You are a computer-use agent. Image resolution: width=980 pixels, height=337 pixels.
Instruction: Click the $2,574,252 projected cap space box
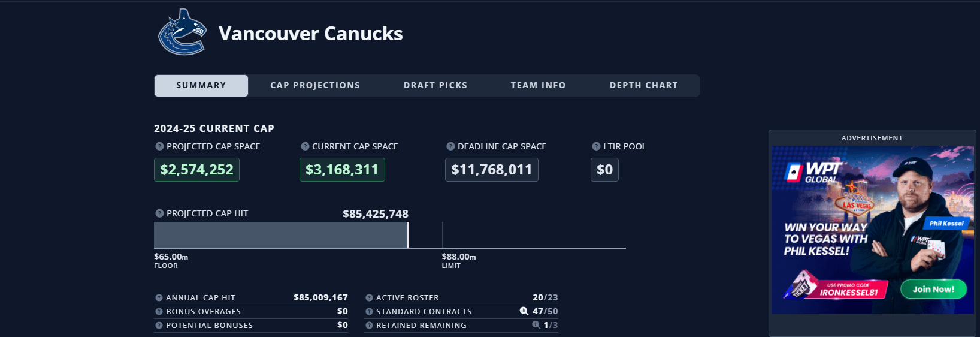(196, 170)
